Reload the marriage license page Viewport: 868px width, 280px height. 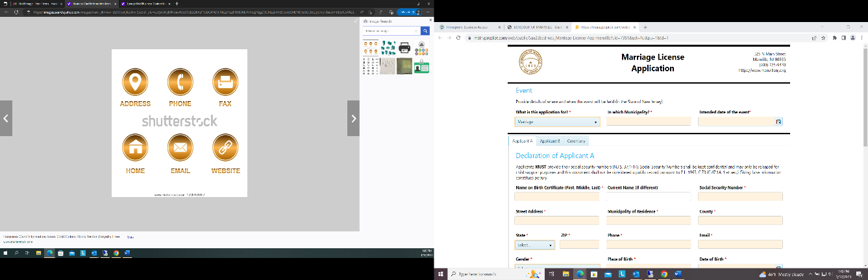click(x=460, y=38)
